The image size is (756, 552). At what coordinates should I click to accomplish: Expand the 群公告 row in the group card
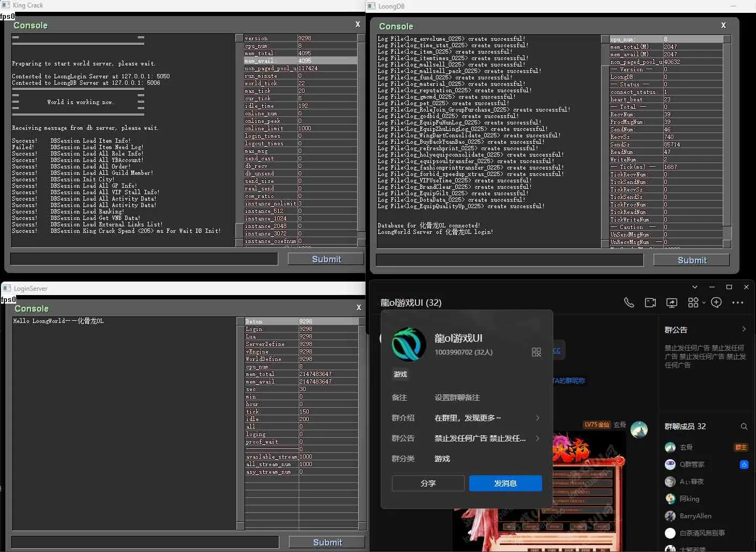[x=537, y=438]
